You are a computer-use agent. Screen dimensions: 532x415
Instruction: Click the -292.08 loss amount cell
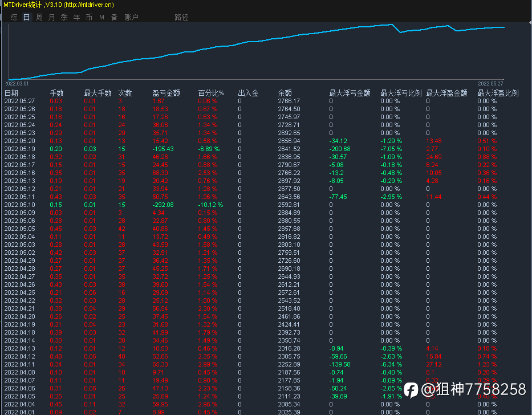pos(163,205)
